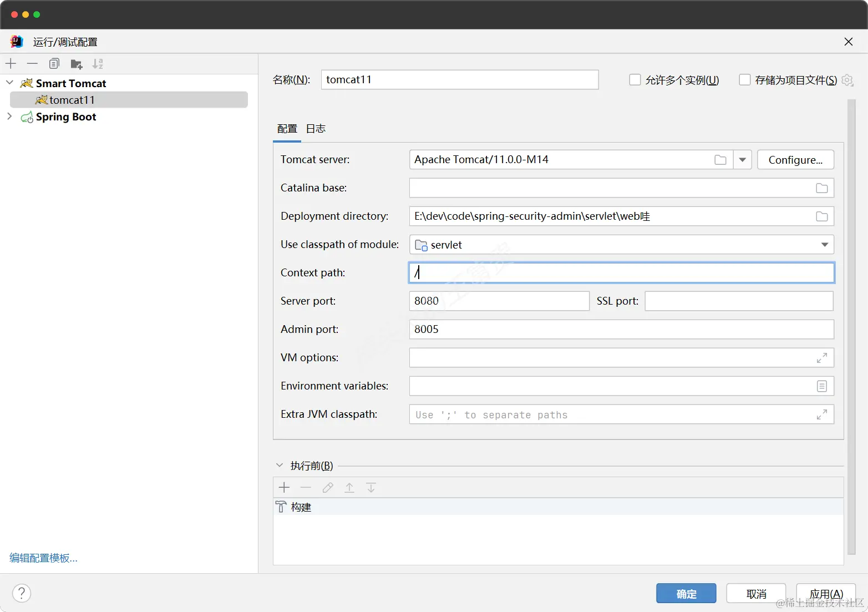The image size is (868, 612).
Task: Collapse the before-launch (执行前) section
Action: pos(280,466)
